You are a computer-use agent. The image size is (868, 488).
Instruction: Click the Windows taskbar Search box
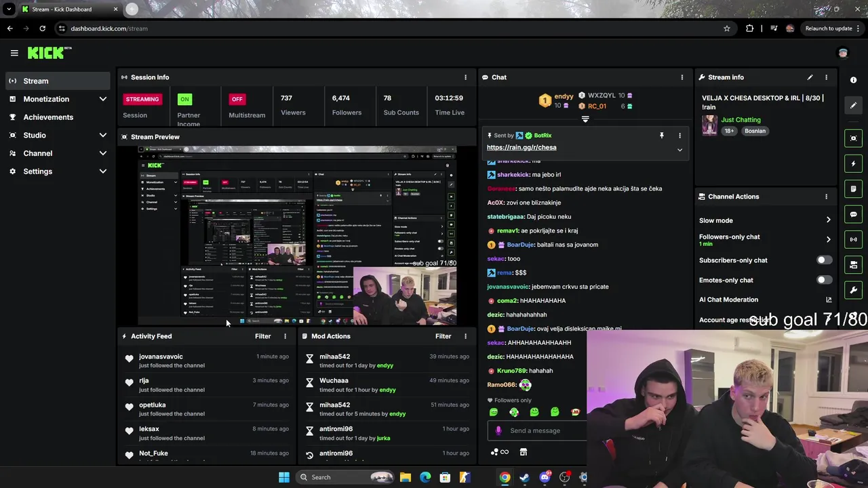[x=346, y=477]
